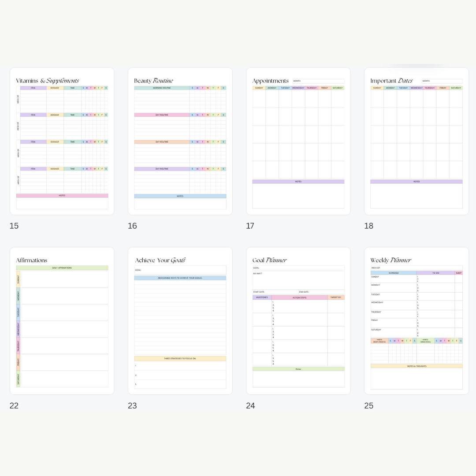Click Three Strategies to Focus On header

tap(180, 359)
